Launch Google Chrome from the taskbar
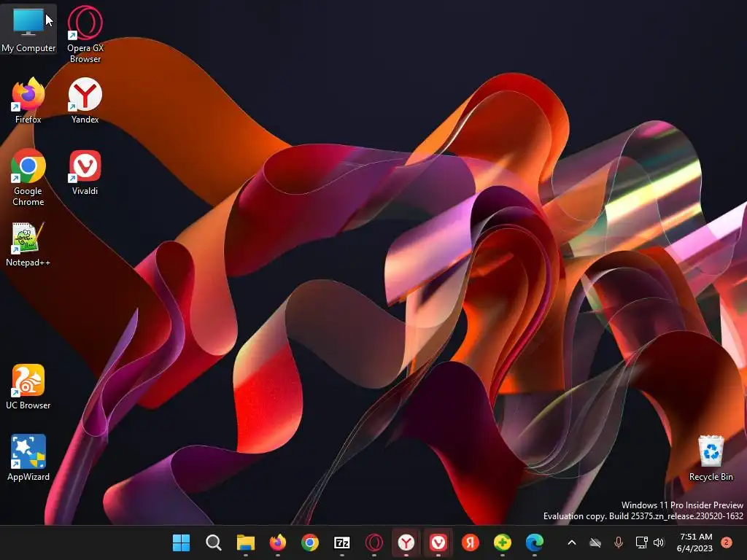 click(x=309, y=542)
